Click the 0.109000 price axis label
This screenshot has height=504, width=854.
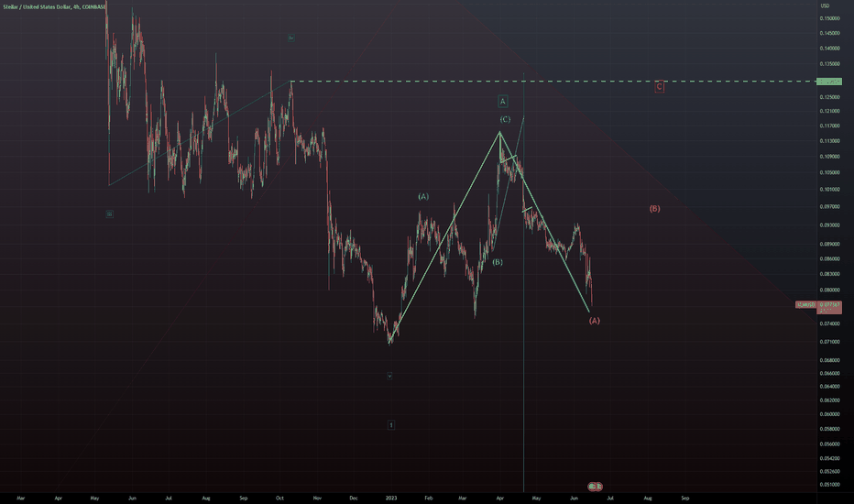tap(829, 157)
